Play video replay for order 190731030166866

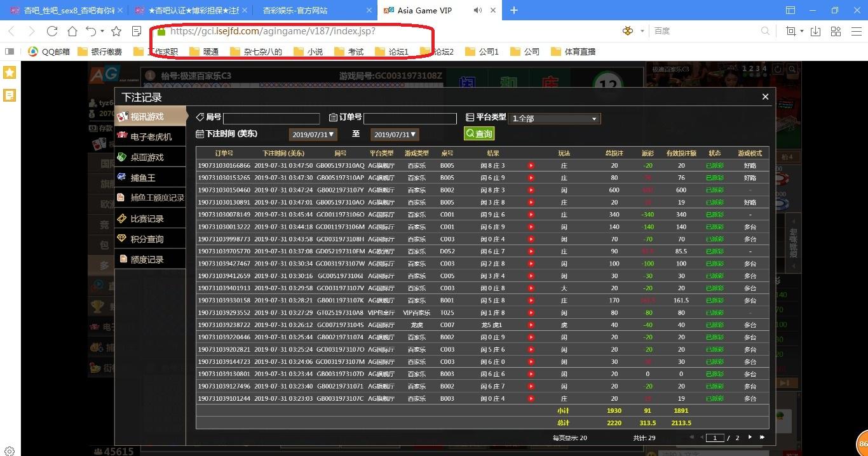pos(531,166)
